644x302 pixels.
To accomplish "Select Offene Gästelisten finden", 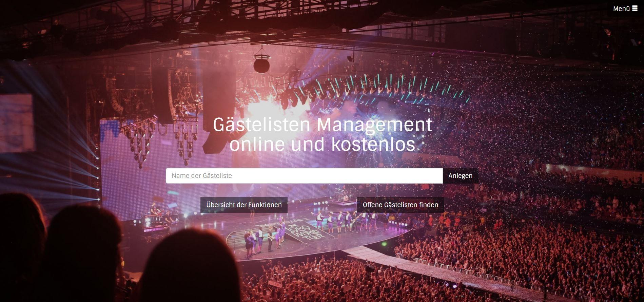I will click(x=400, y=205).
